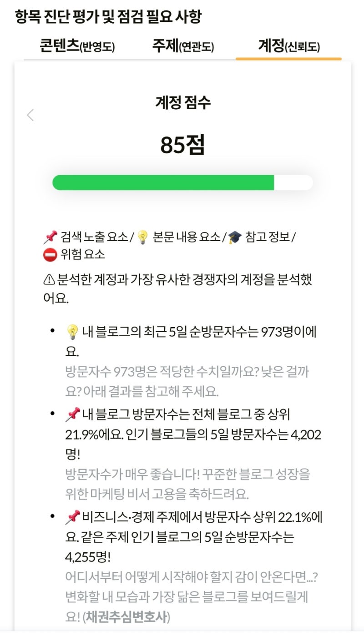Click the warning triangle icon before '분석한 계정과'
Viewport: 364px width, 636px height.
click(49, 279)
